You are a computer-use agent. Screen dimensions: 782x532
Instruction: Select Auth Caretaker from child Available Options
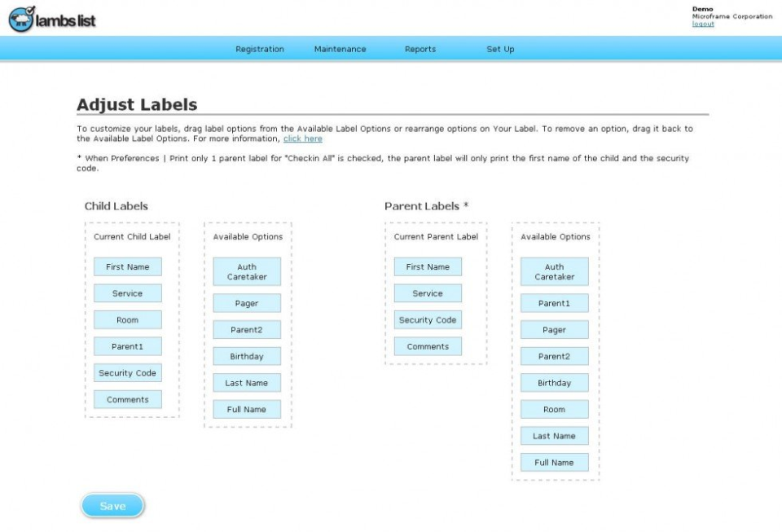[246, 270]
